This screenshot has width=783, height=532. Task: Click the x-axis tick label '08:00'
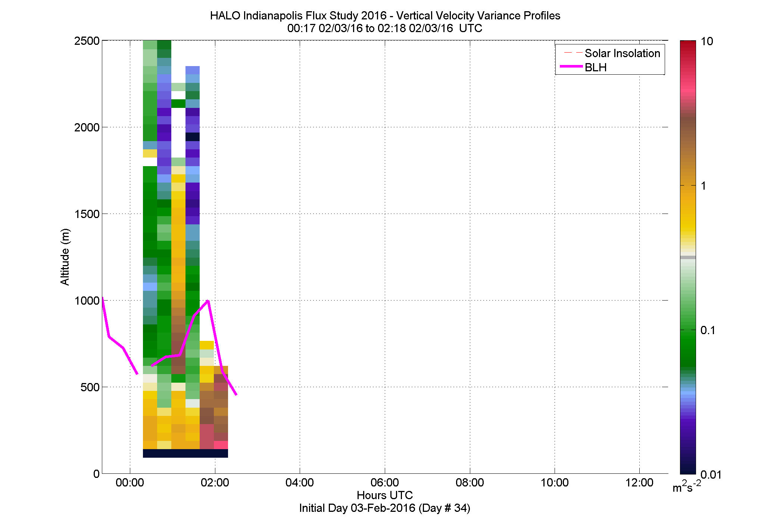click(x=470, y=483)
